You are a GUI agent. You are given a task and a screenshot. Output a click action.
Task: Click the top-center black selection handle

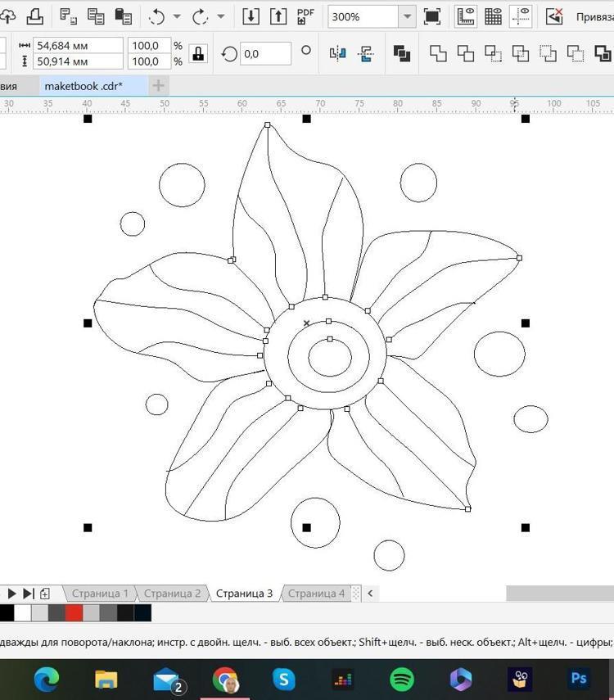pos(306,119)
